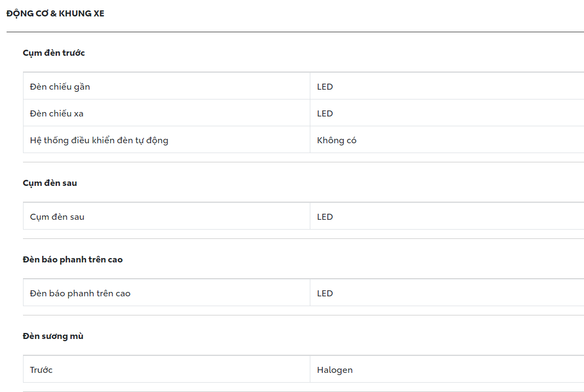The image size is (584, 392).
Task: Click the LED value for Đèn chiếu gần
Action: [325, 87]
